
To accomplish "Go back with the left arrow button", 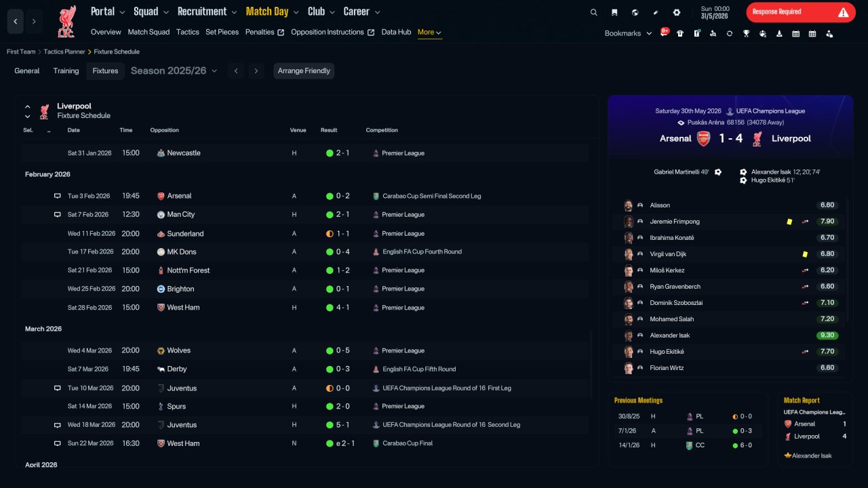I will tap(16, 22).
